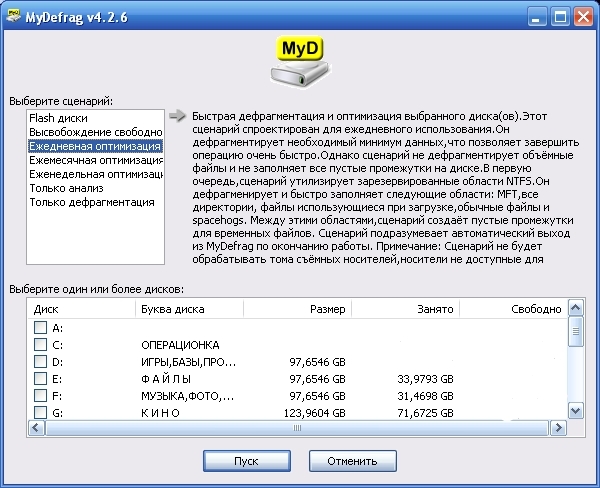Click the ОПЕРАЦИОНКА drive label

click(x=180, y=345)
